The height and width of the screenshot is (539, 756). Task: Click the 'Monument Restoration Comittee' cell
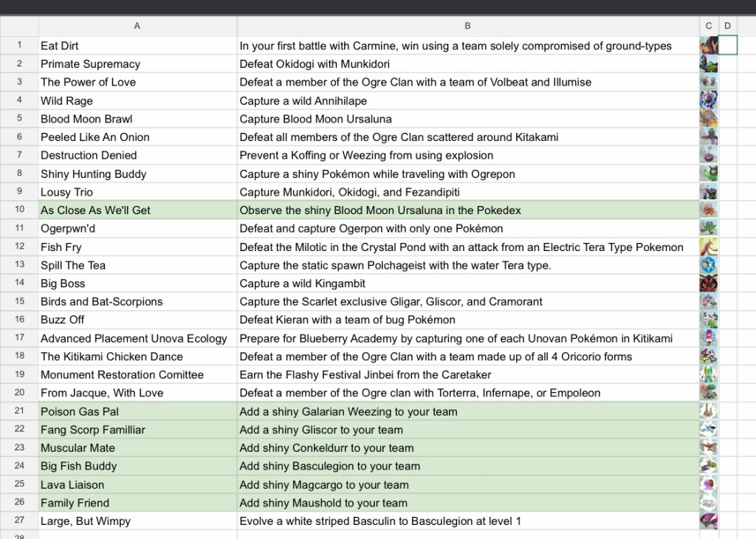(137, 374)
